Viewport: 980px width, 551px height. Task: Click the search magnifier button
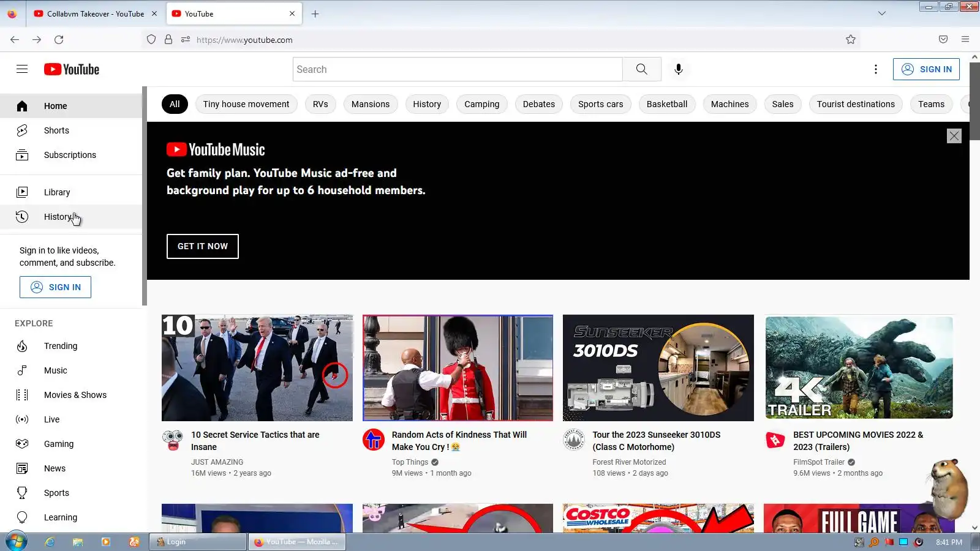point(641,69)
